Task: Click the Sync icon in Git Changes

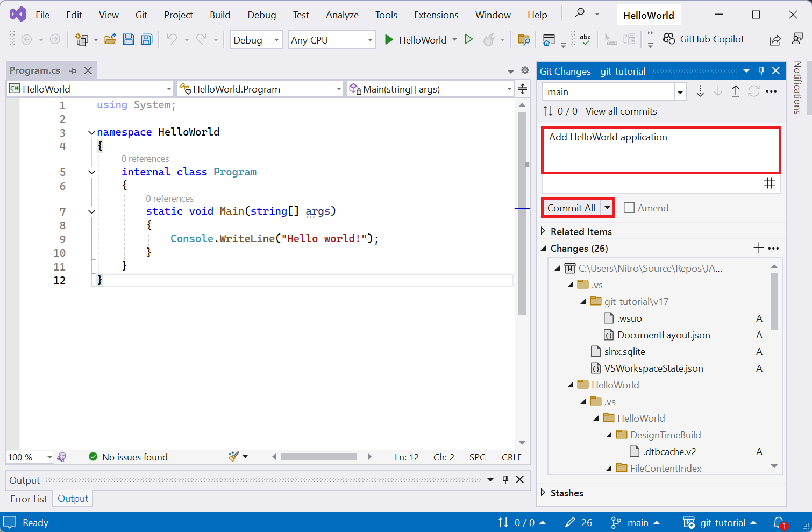Action: pos(753,91)
